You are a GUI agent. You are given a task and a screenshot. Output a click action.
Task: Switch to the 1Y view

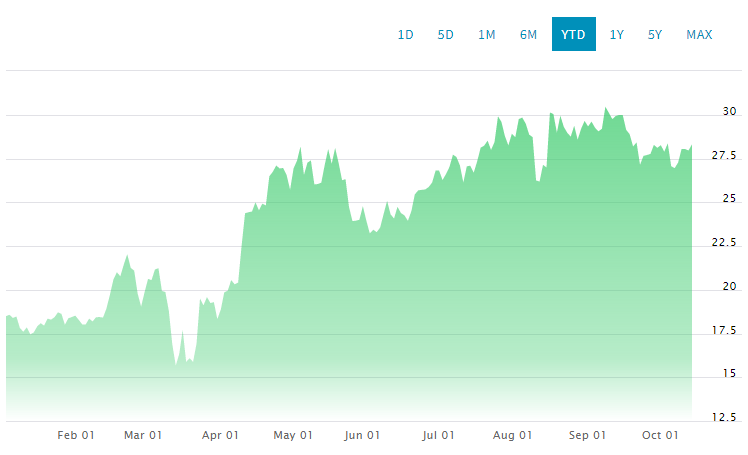coord(617,34)
